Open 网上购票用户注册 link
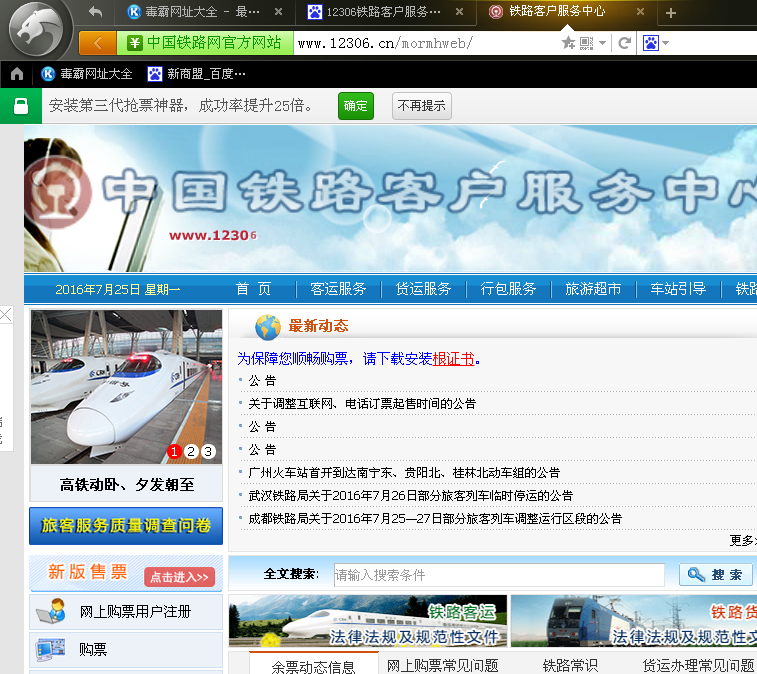The width and height of the screenshot is (757, 674). 135,612
